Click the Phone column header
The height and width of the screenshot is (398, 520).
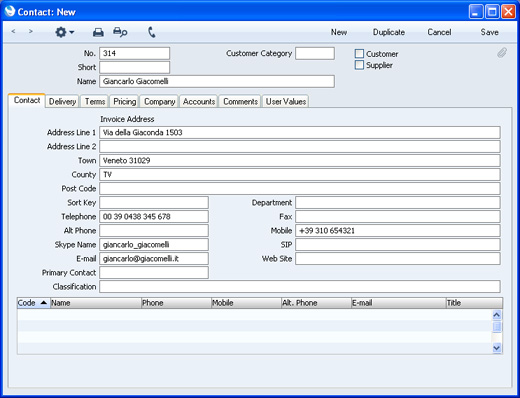tap(176, 303)
